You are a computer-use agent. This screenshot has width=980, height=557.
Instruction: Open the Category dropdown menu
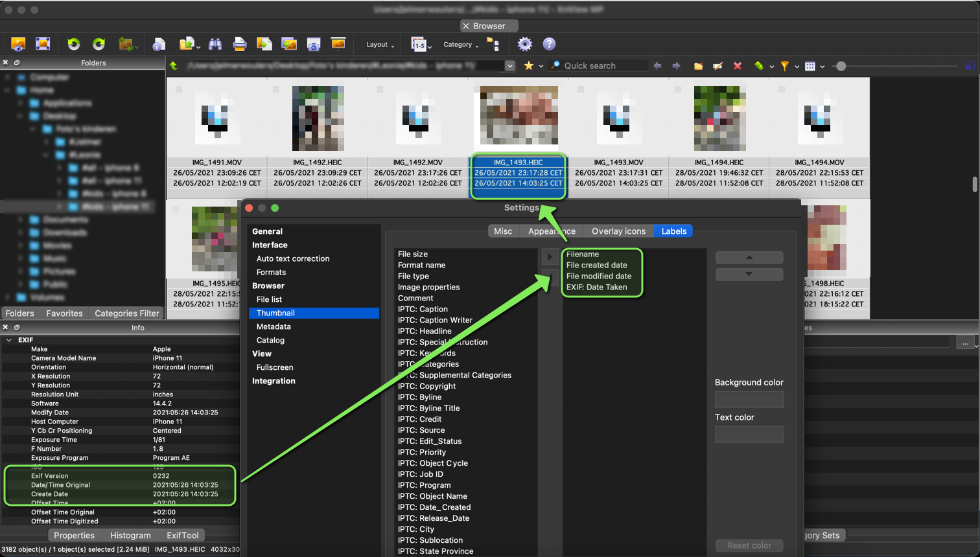460,45
